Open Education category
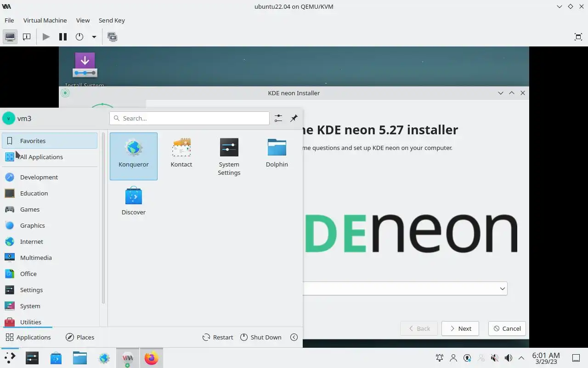The width and height of the screenshot is (588, 368). click(50, 193)
